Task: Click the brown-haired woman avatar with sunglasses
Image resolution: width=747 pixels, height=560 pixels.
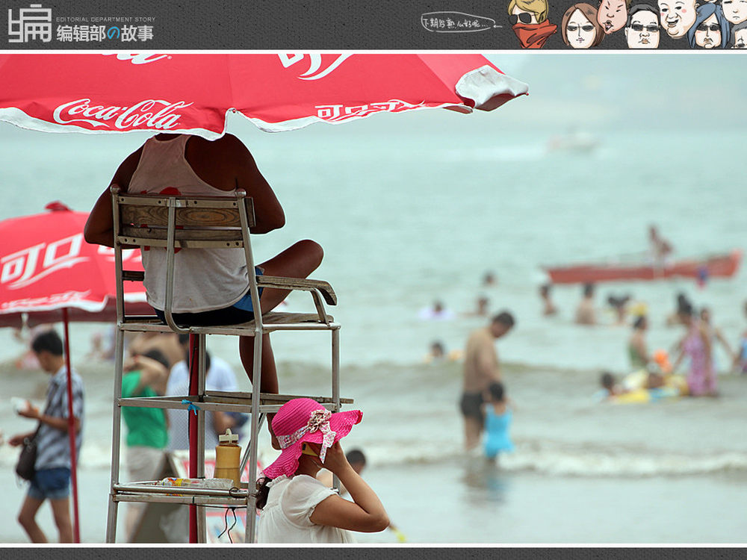Action: point(581,26)
